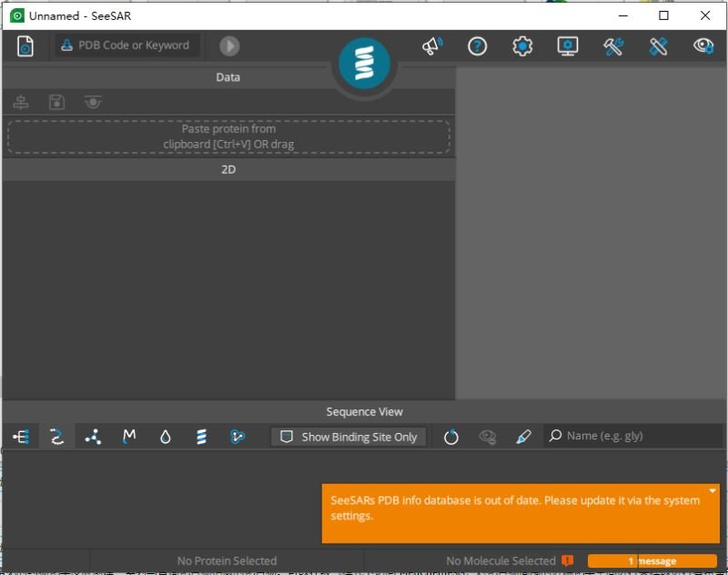
Task: Select the water droplet icon
Action: (166, 437)
